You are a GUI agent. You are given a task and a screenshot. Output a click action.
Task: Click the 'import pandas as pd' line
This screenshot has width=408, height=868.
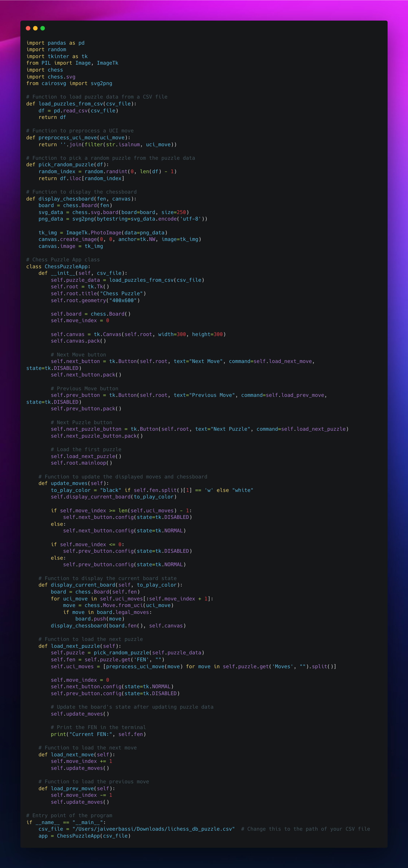point(55,43)
